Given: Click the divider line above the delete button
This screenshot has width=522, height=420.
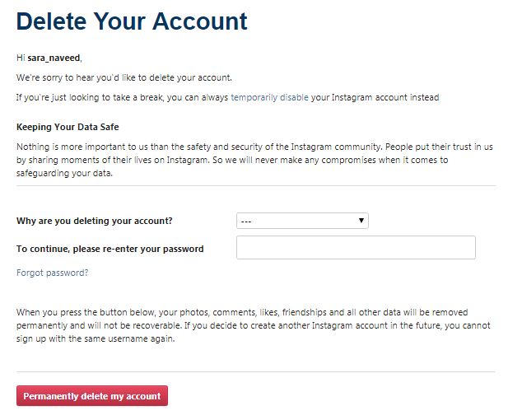Looking at the screenshot, I should [x=255, y=371].
